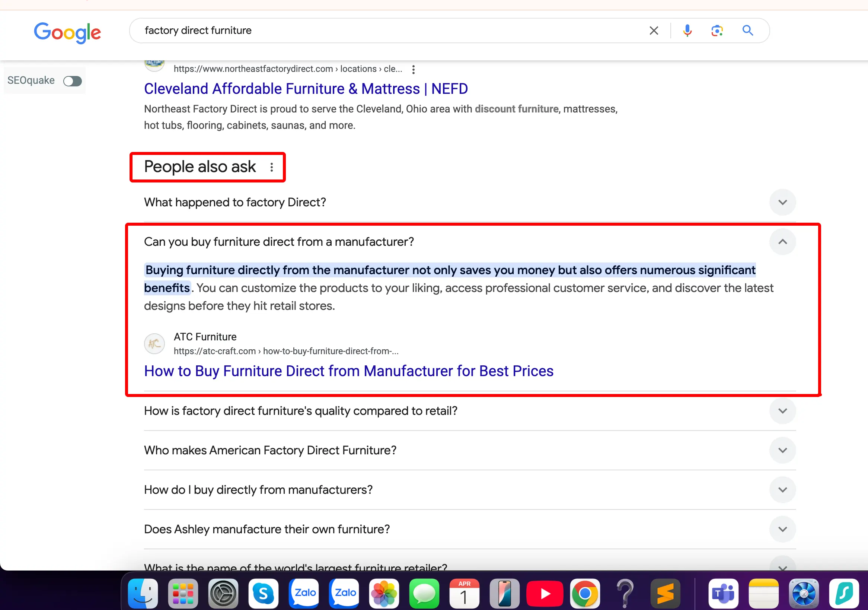Expand "What happened to factory Direct?"
The image size is (868, 610).
coord(782,202)
